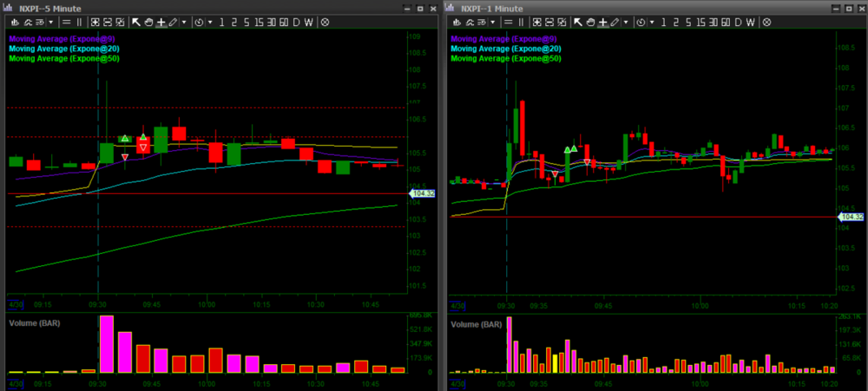Open chart-style dropdown arrow in 5 Minute toolbar
The image size is (868, 391).
pyautogui.click(x=51, y=22)
